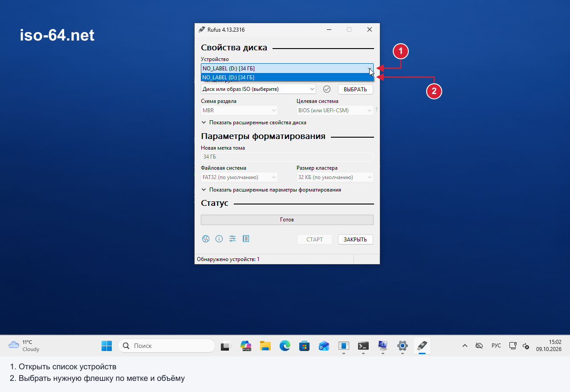
Task: Click the muted volume tray icon
Action: point(525,346)
